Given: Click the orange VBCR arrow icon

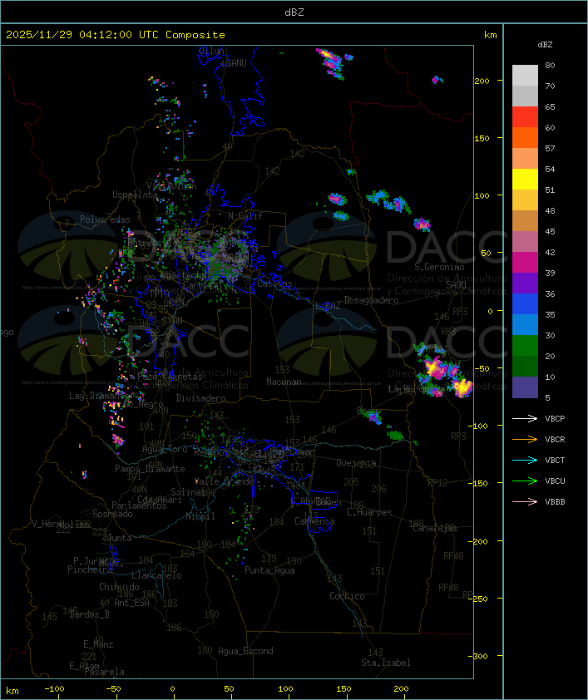Looking at the screenshot, I should (x=525, y=439).
